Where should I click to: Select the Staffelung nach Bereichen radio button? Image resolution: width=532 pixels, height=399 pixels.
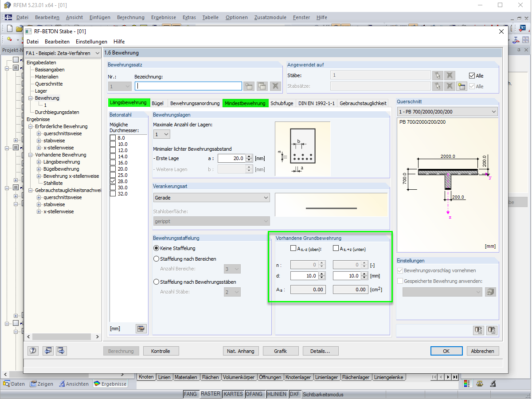click(x=156, y=258)
